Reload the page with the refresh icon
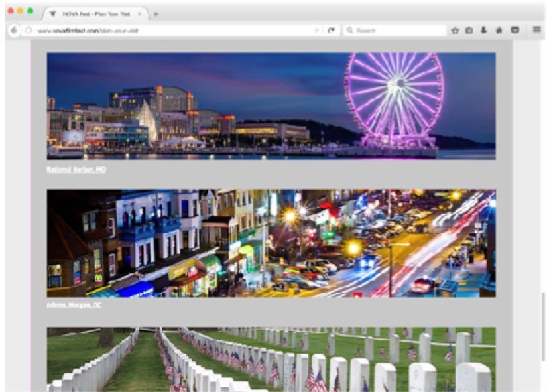The width and height of the screenshot is (547, 392). pos(331,31)
